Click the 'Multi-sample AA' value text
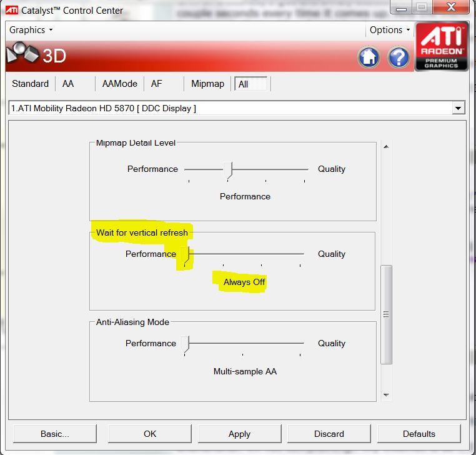Screen dimensions: 476x455 (x=245, y=371)
